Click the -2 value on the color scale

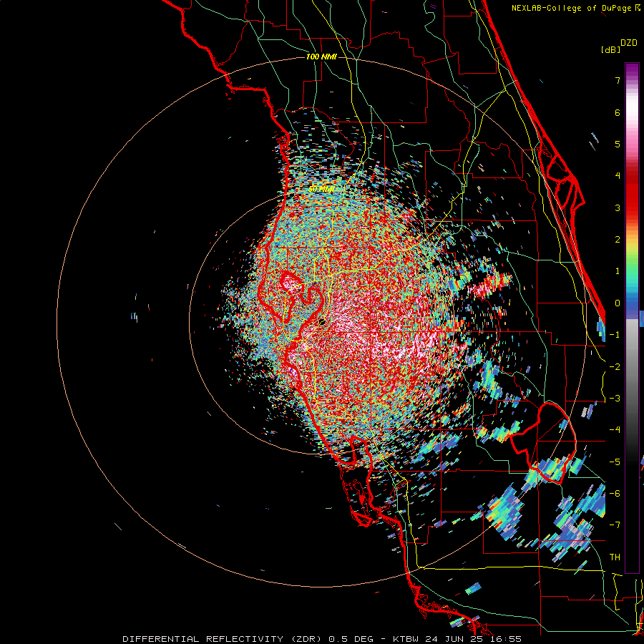coord(615,367)
